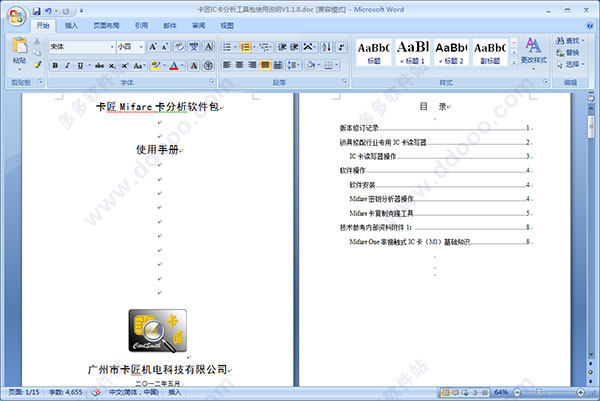This screenshot has width=600, height=401.
Task: Show or hide paragraph marks
Action: tap(341, 47)
